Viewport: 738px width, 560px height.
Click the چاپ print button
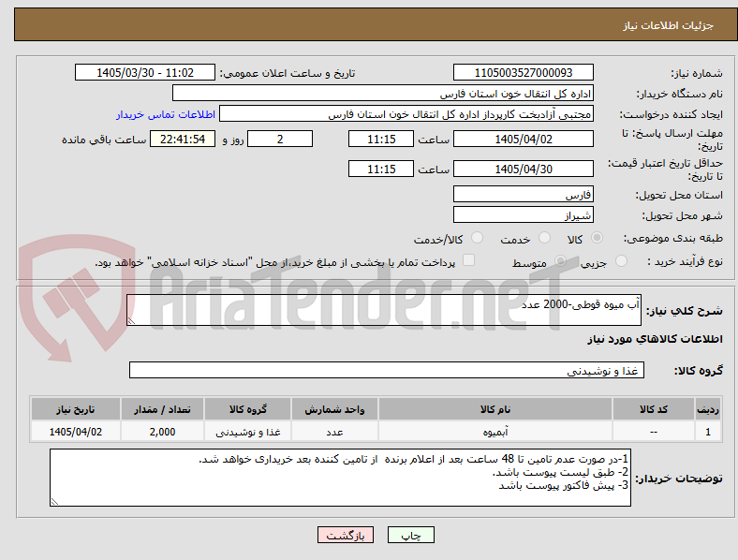411,535
